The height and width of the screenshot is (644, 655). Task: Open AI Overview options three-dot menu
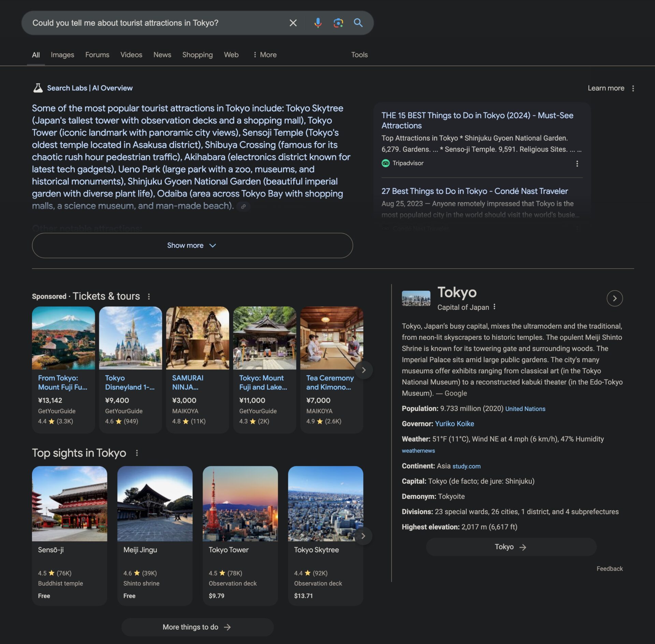pyautogui.click(x=633, y=88)
